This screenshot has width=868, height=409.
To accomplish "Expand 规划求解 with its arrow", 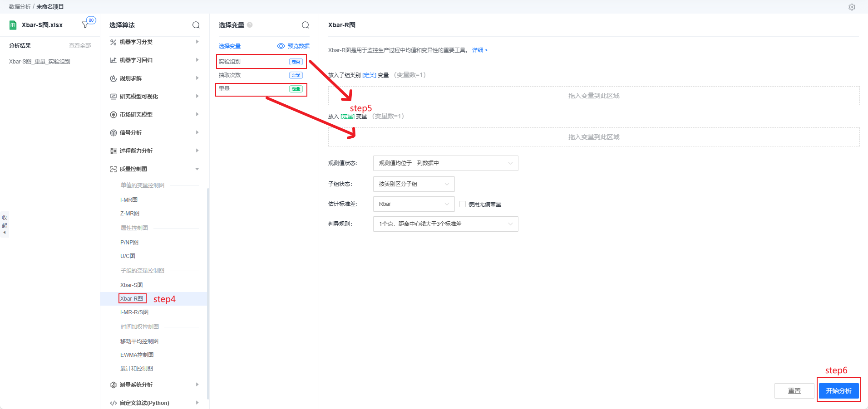I will 197,78.
